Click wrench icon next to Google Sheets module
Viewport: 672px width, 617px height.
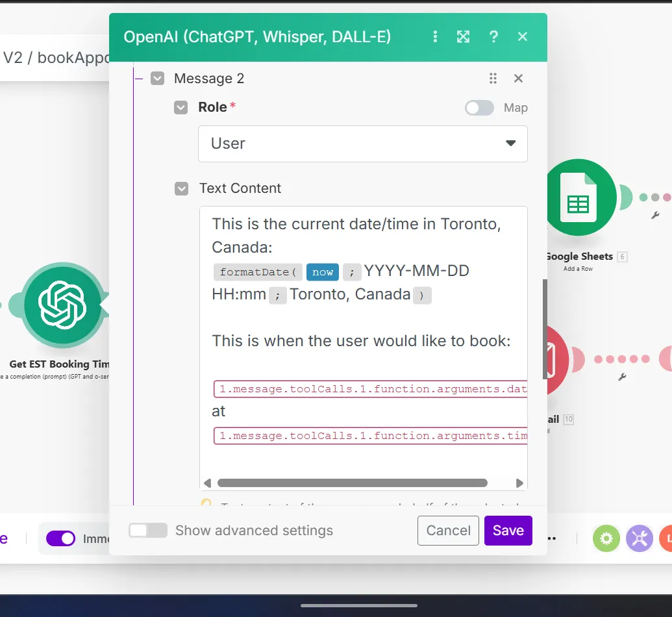(655, 215)
